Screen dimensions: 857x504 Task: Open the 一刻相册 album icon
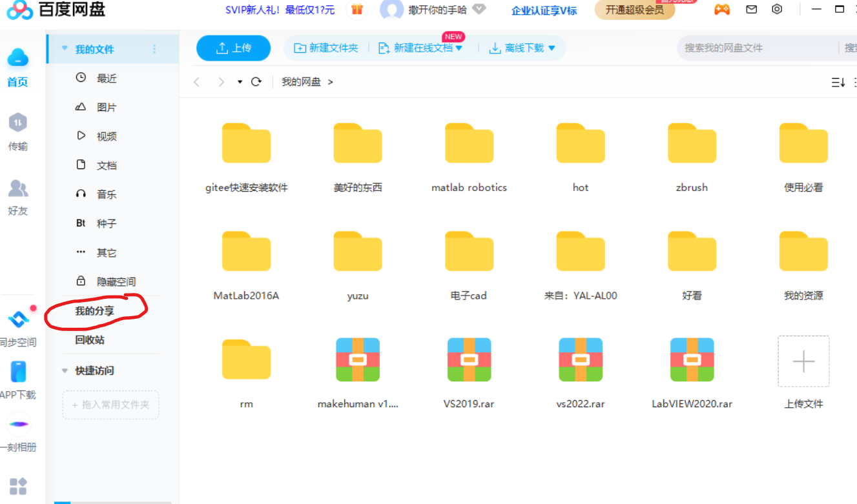[x=17, y=424]
